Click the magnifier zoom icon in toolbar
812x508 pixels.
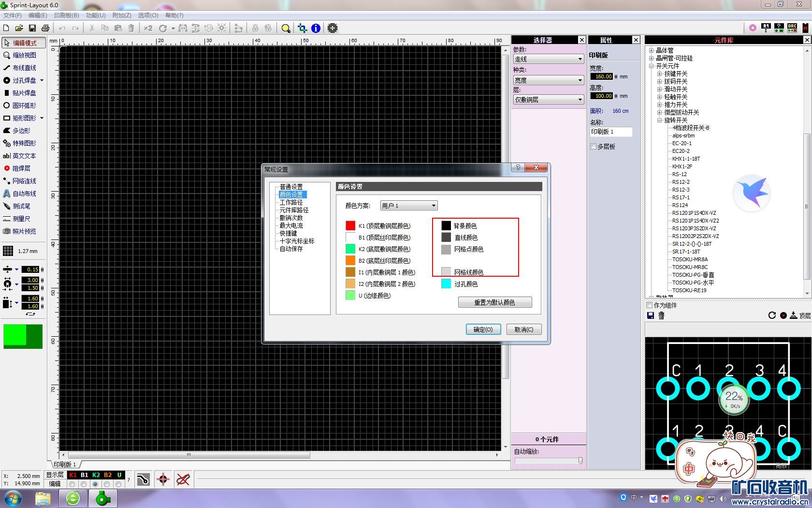point(286,28)
